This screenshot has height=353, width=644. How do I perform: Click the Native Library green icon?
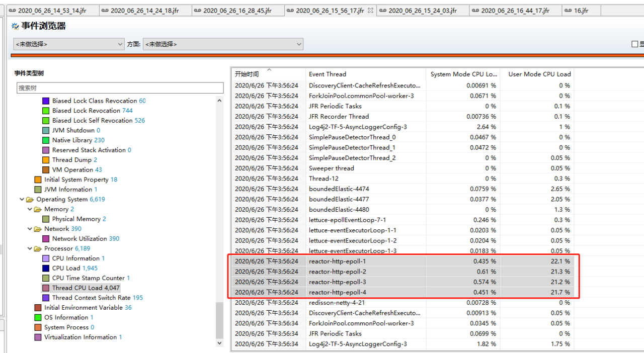pos(46,140)
